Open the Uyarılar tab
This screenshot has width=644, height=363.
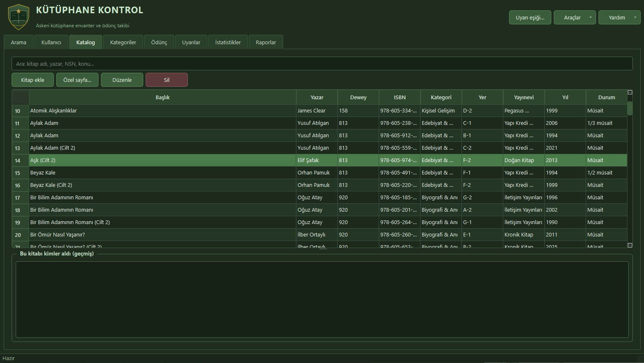[x=191, y=42]
